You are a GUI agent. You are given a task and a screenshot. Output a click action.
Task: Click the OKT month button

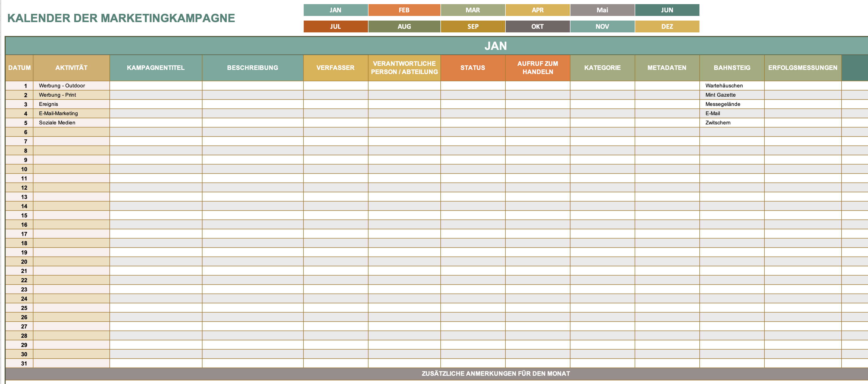[538, 27]
